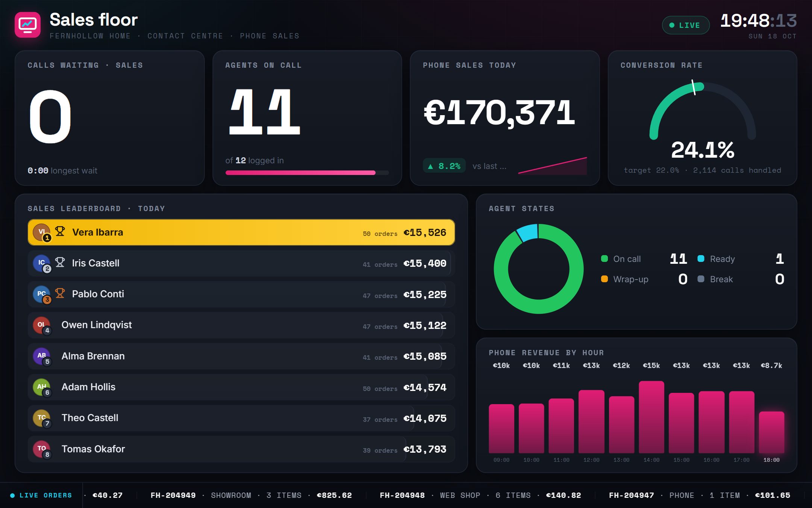
Task: Click the PHONE REVENUE BY HOUR heading
Action: tap(546, 353)
